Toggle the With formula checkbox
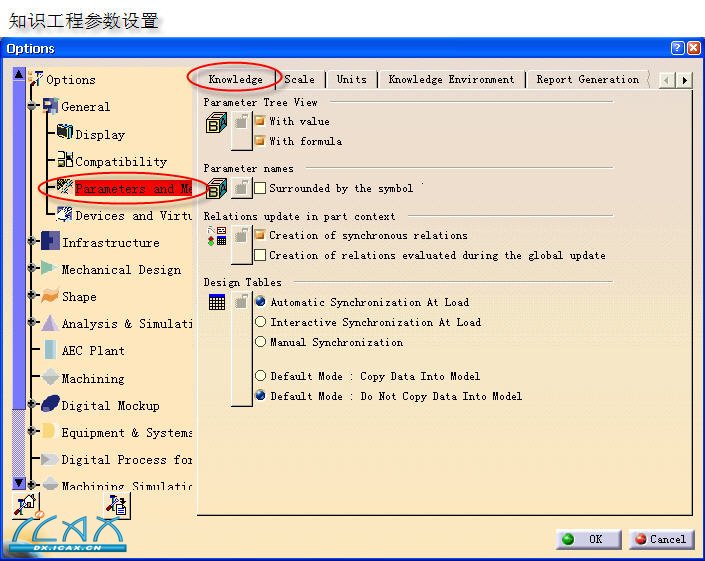The image size is (705, 561). click(260, 140)
